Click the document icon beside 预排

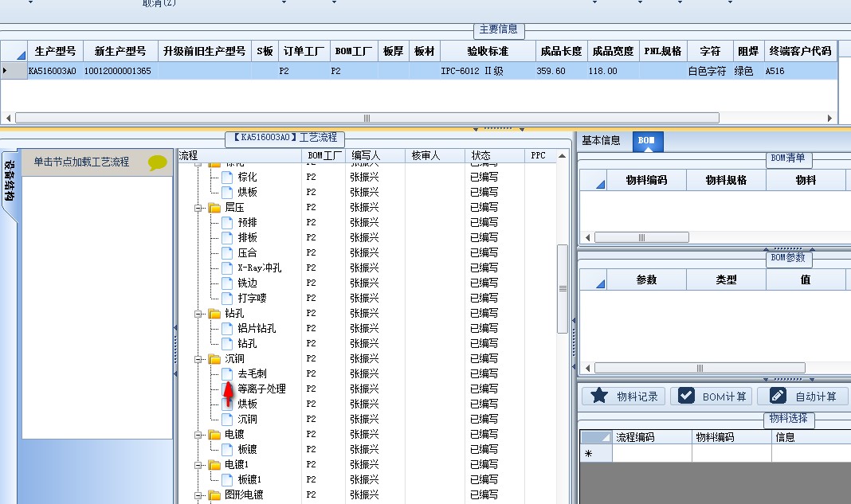coord(227,222)
